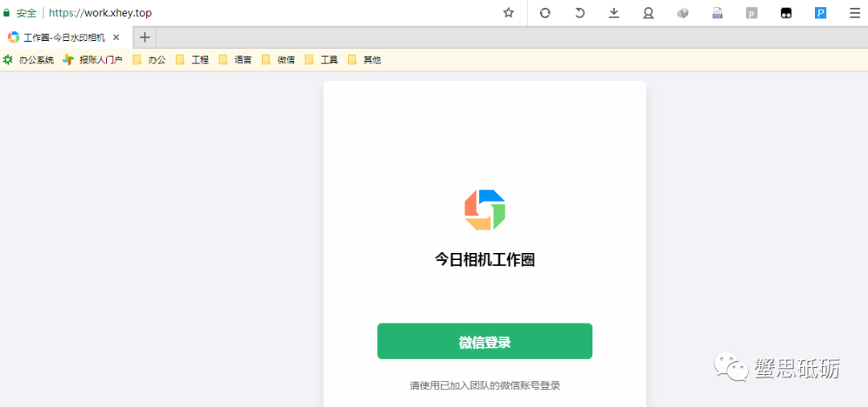This screenshot has width=868, height=407.
Task: Open a new tab with plus button
Action: click(145, 38)
